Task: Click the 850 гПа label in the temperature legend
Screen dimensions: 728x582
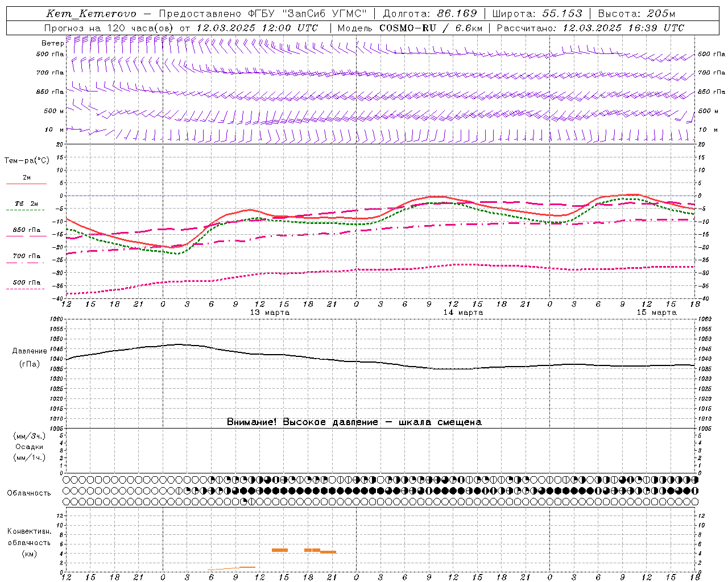Action: 27,230
